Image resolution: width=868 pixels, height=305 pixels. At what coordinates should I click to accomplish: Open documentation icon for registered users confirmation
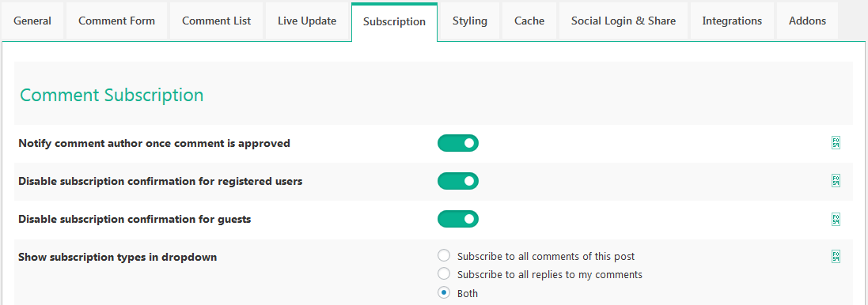click(836, 181)
